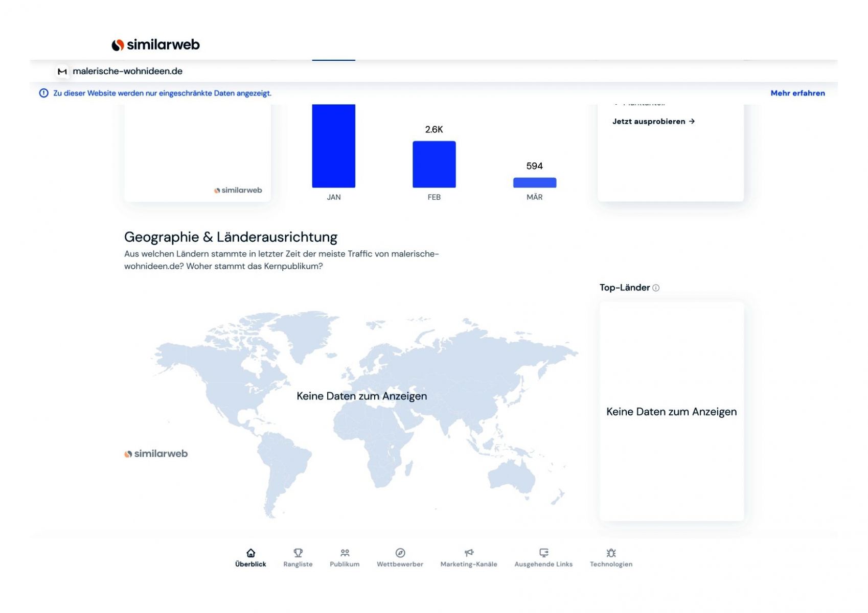Click the FEB bar showing 2.6K
The image size is (868, 613).
(434, 164)
